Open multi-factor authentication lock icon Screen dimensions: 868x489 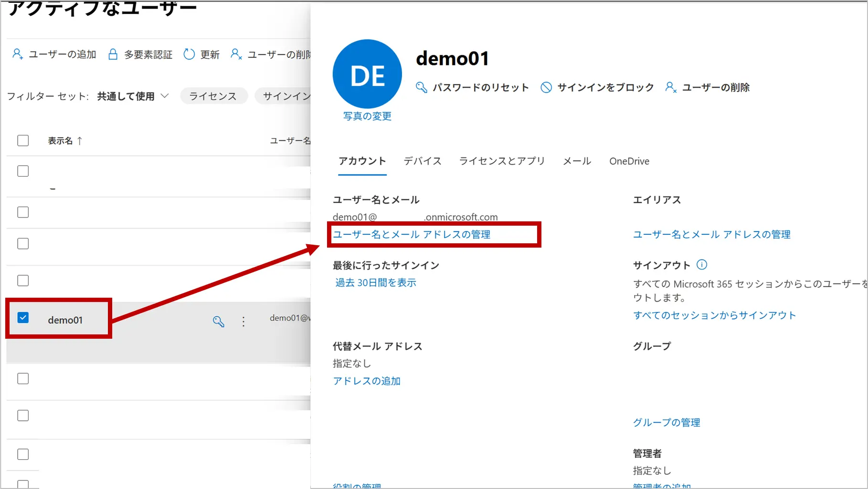click(x=113, y=54)
